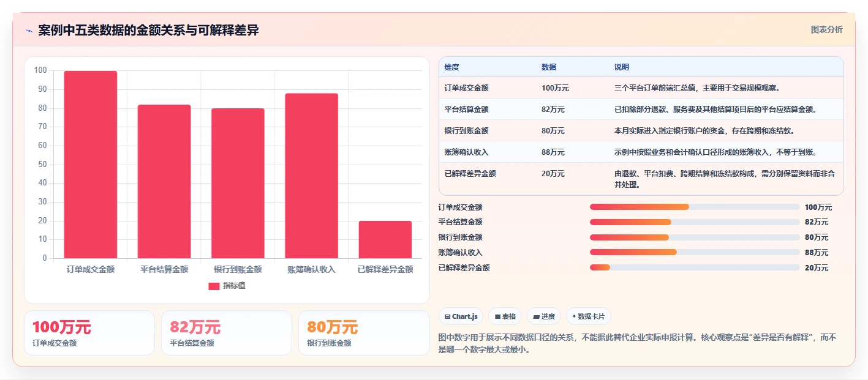868x380 pixels.
Task: Click description starting 三个平台订单前端汇总值
Action: (x=697, y=88)
